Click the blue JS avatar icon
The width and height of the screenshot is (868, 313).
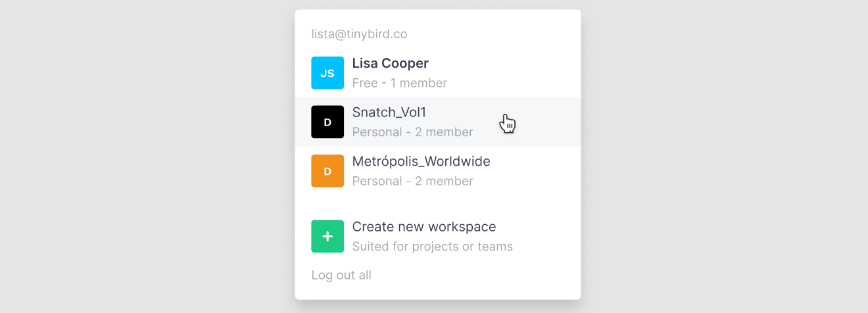point(327,73)
